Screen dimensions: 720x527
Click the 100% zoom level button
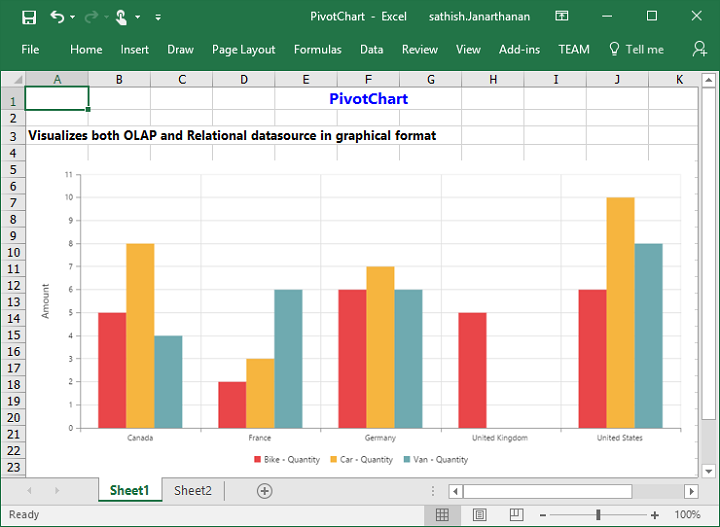click(687, 515)
